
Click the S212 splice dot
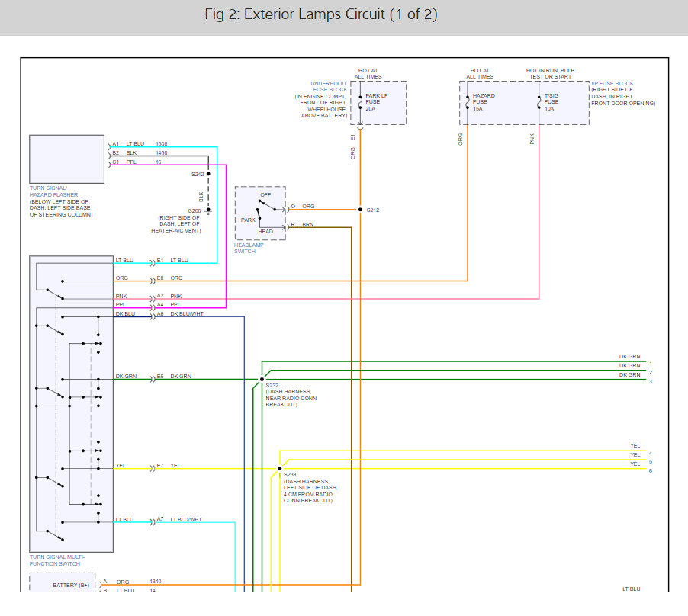point(359,210)
